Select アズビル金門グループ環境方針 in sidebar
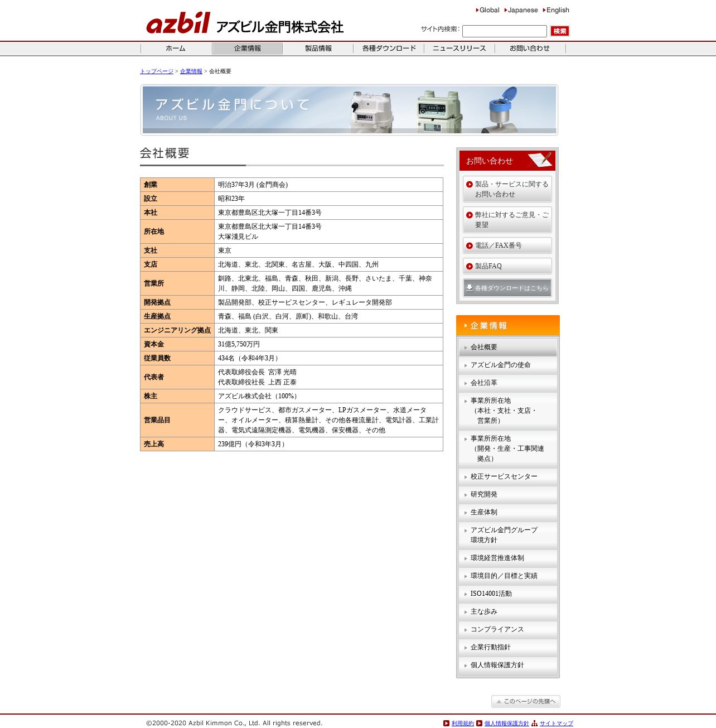The width and height of the screenshot is (716, 728). click(x=508, y=535)
